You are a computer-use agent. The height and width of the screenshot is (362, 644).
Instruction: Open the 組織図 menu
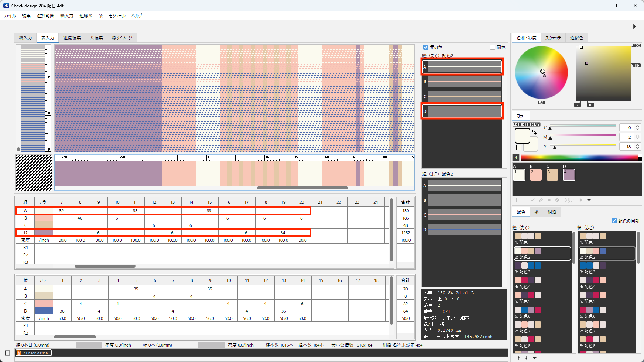point(86,15)
